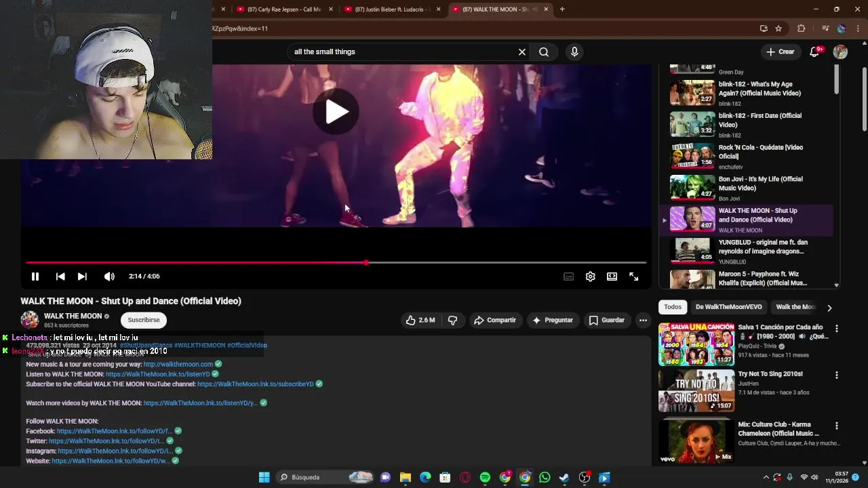Open the walkthemoon.com link
Screen dimensions: 868x488
click(x=178, y=364)
